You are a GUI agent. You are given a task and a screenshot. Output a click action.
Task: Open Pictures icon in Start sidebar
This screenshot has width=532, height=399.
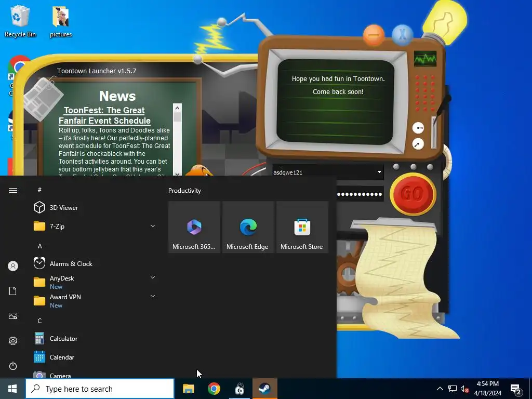[13, 316]
